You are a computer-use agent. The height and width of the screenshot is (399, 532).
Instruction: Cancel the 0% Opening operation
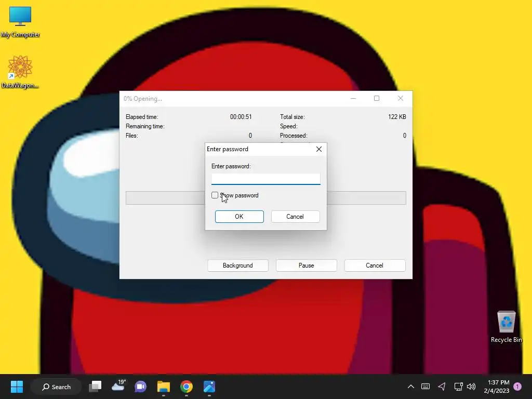coord(375,265)
